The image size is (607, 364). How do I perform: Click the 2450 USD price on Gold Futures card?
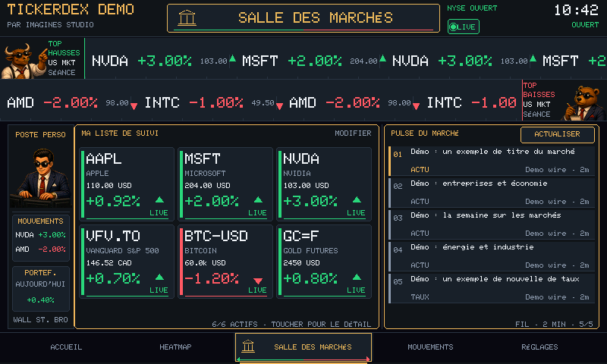point(301,262)
